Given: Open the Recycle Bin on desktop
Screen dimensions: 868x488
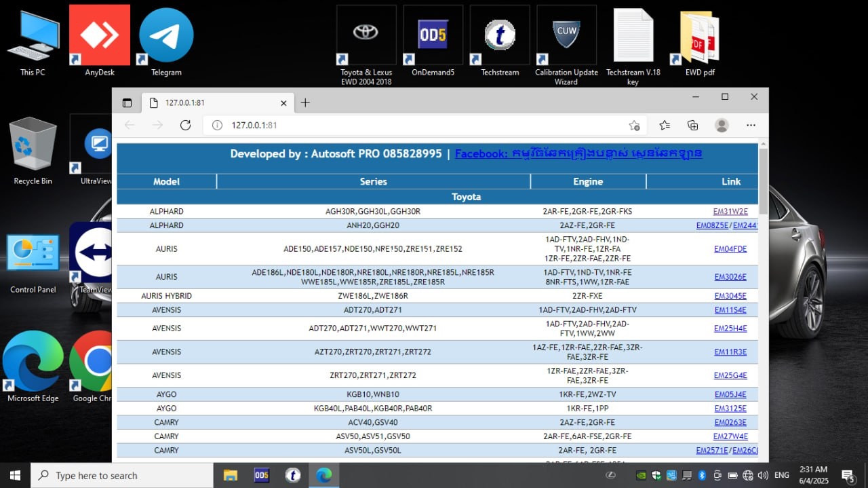Looking at the screenshot, I should [33, 150].
